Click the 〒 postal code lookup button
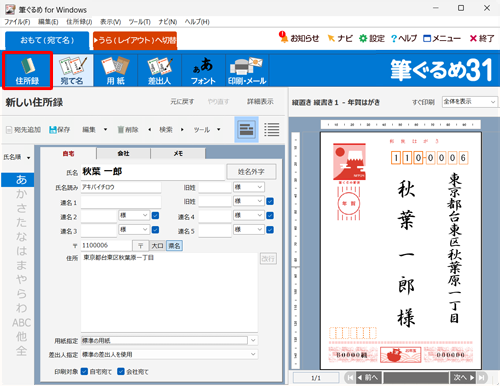The width and height of the screenshot is (500, 386). point(140,246)
